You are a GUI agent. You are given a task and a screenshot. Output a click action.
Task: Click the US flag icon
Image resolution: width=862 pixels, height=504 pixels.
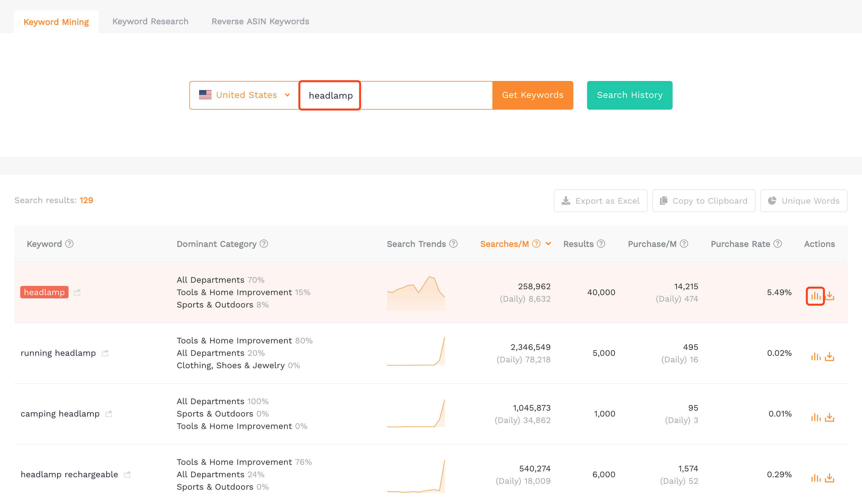pos(205,95)
